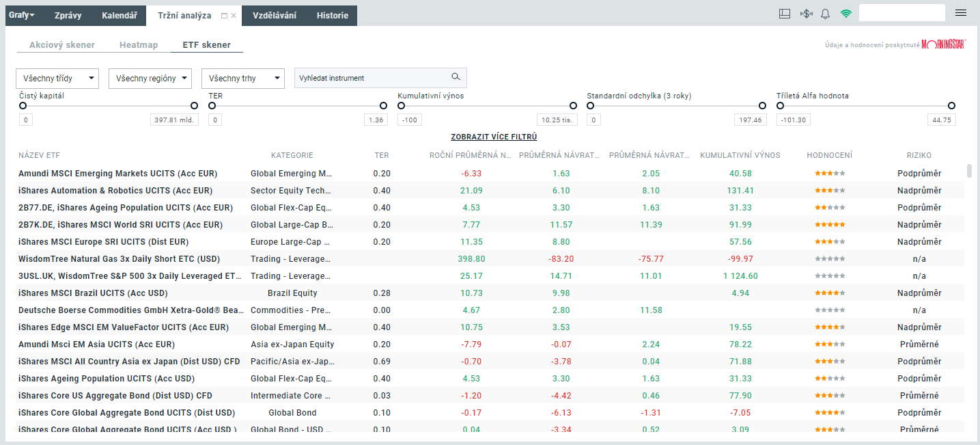Screen dimensions: 980x445
Task: Click the TER slider right handle
Action: point(383,106)
